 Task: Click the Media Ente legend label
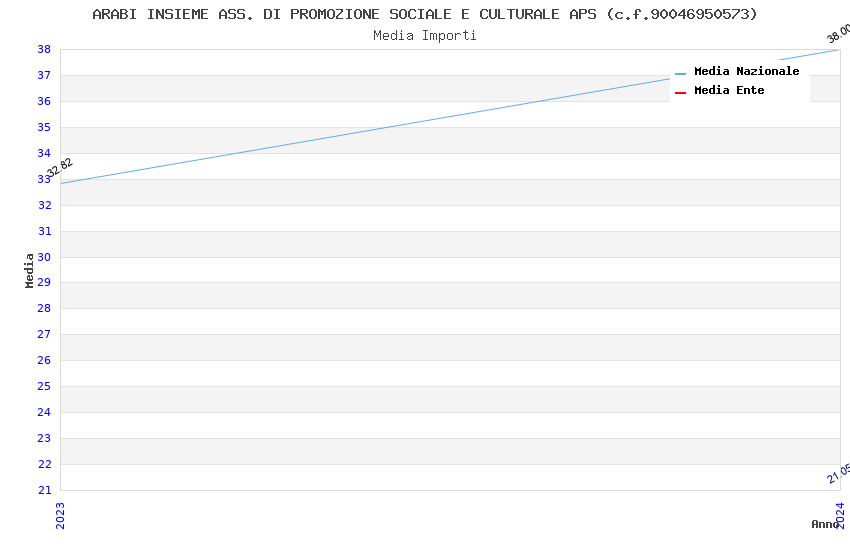729,90
